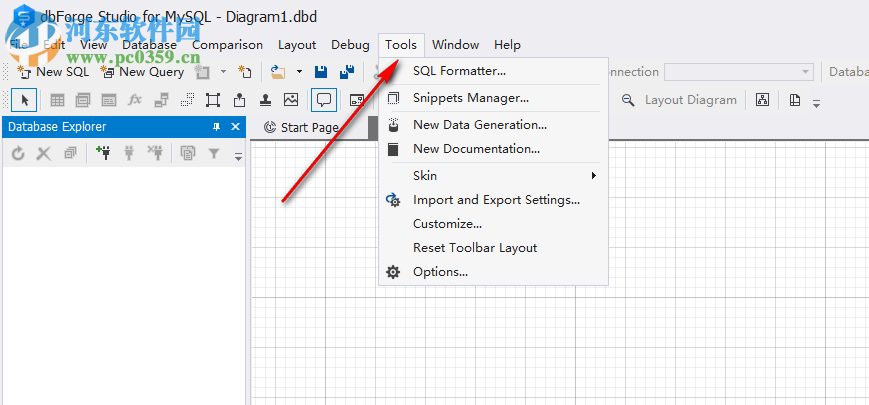869x405 pixels.
Task: Click the pinned box note icon
Action: pyautogui.click(x=239, y=100)
